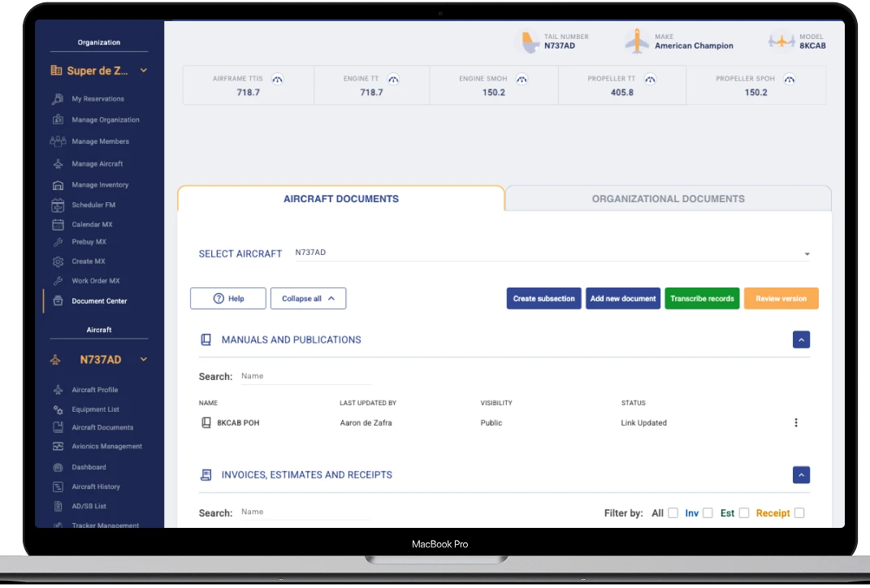Click the Manage Inventory warehouse icon
870x588 pixels.
coord(58,184)
